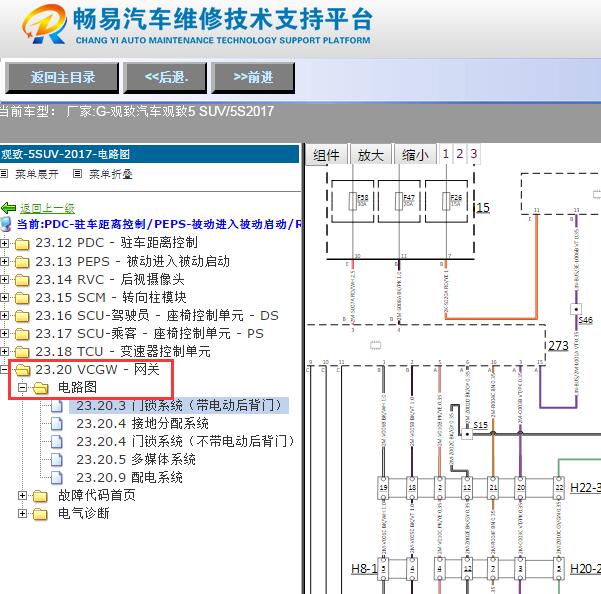Click 缩小 to zoom out diagram
Viewport: 601px width, 594px height.
[x=415, y=155]
